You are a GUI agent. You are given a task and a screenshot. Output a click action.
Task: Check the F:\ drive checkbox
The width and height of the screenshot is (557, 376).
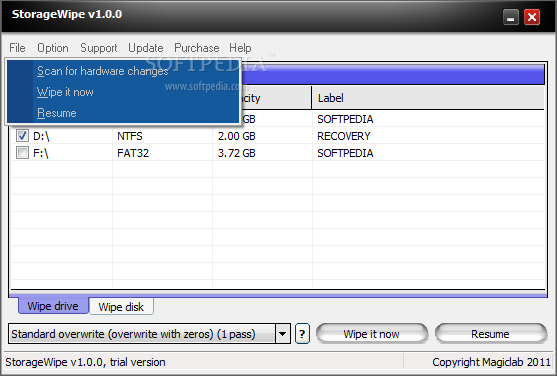click(x=22, y=152)
